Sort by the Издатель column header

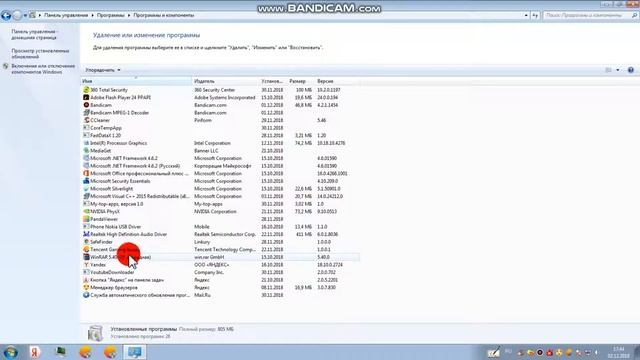(225, 81)
